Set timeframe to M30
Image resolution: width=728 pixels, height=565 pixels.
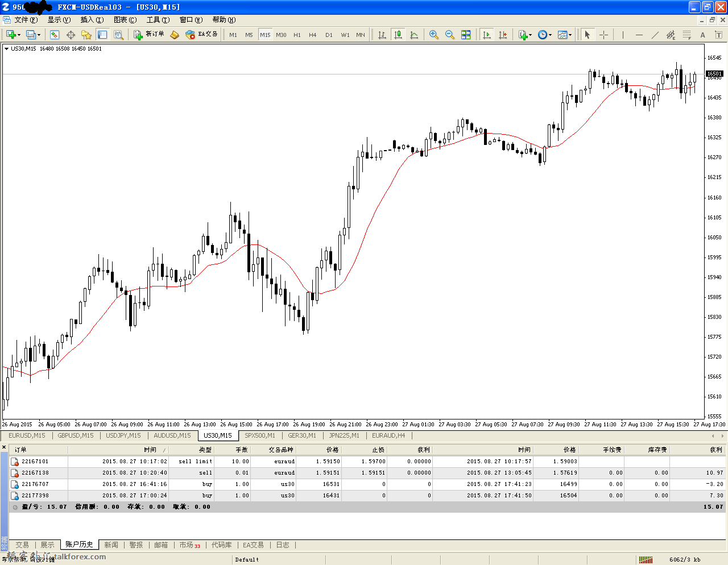click(x=281, y=35)
